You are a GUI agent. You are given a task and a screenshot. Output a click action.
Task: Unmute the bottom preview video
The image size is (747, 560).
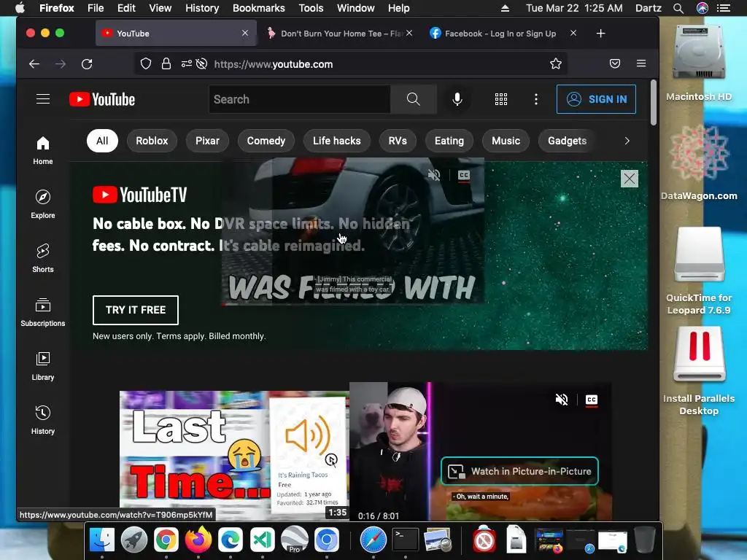click(562, 400)
